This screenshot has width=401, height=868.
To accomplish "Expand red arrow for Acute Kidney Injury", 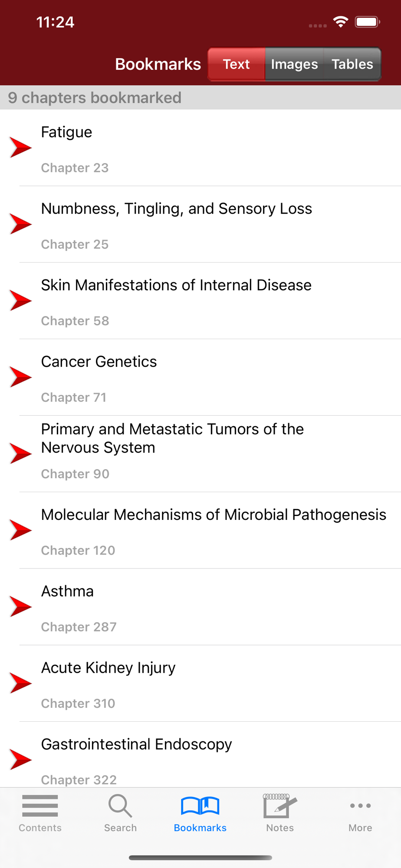I will (20, 683).
